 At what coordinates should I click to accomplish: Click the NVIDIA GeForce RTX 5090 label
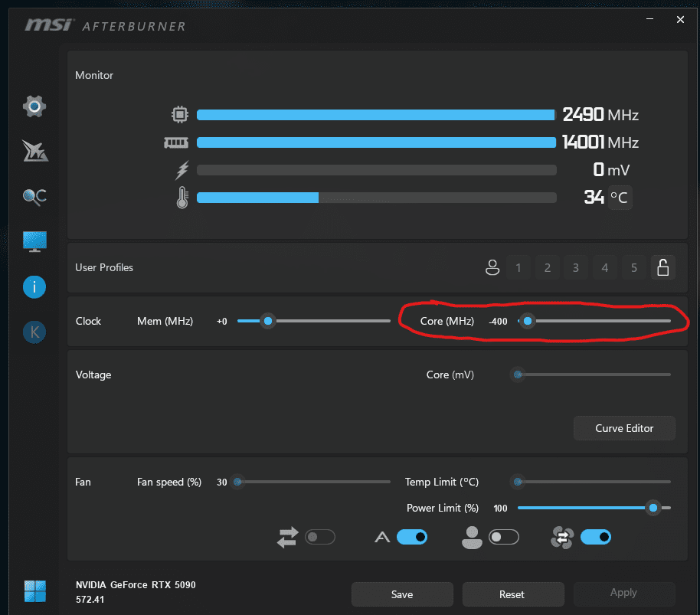click(136, 584)
